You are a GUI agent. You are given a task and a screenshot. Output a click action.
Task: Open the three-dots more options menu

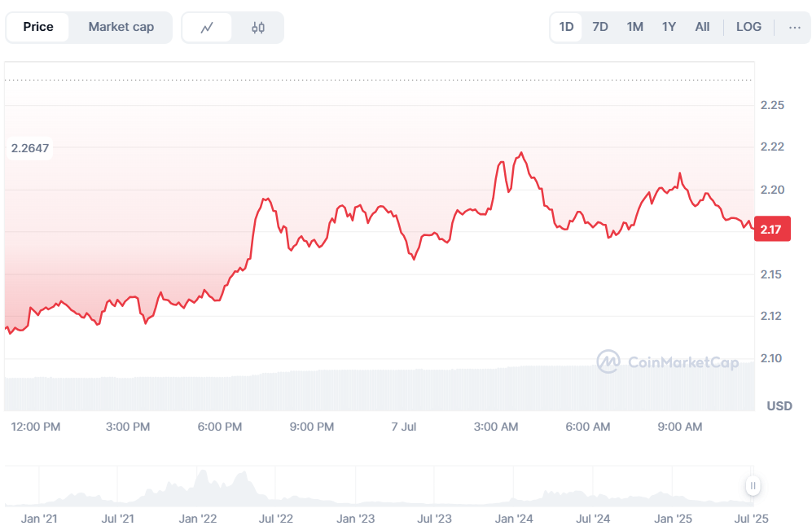pos(795,27)
